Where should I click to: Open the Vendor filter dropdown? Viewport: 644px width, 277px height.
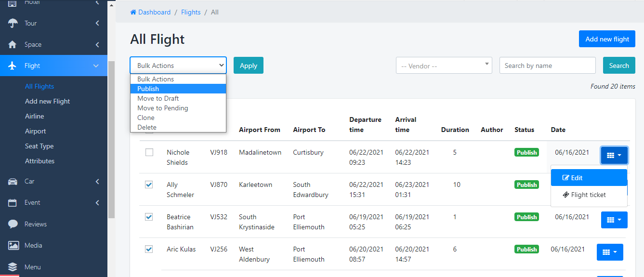444,66
